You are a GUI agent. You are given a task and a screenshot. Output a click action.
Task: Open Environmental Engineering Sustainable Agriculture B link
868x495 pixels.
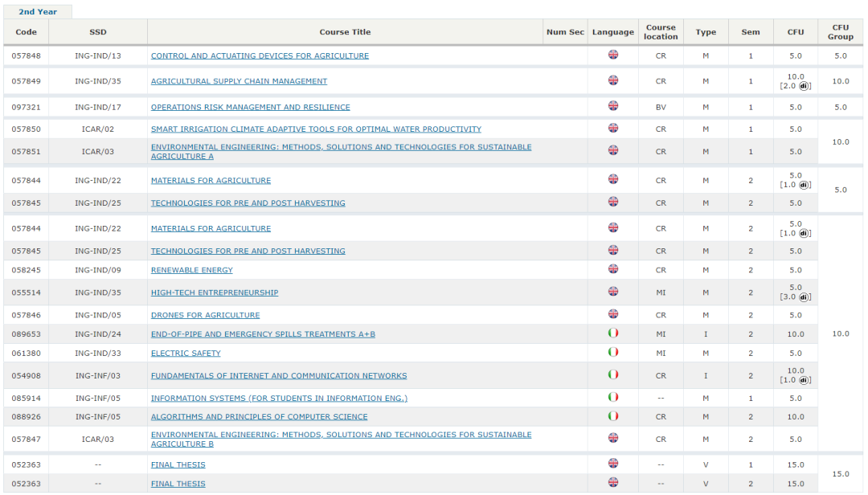341,440
